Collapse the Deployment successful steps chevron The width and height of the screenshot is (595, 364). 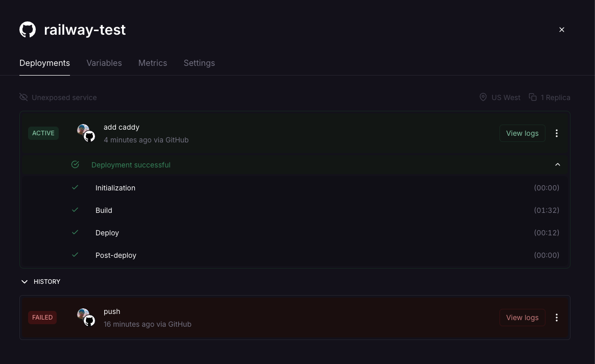pyautogui.click(x=557, y=164)
